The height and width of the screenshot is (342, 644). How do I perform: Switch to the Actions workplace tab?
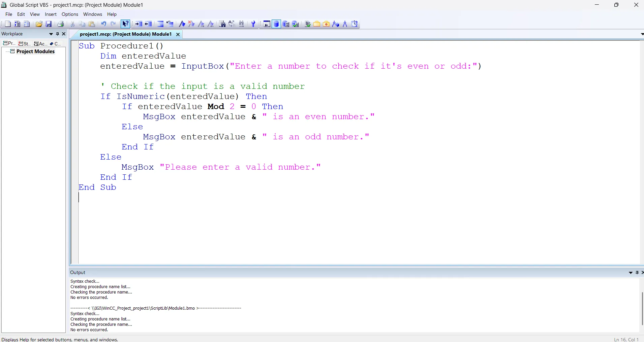point(40,43)
